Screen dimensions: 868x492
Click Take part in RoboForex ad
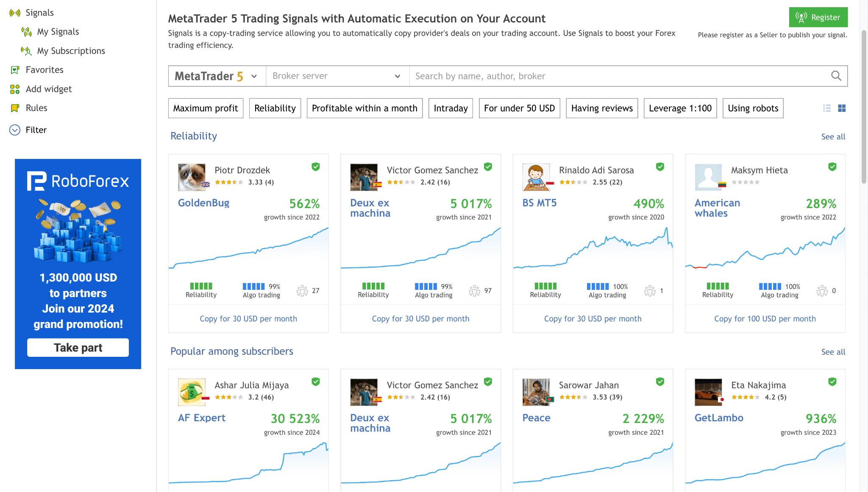pyautogui.click(x=78, y=347)
